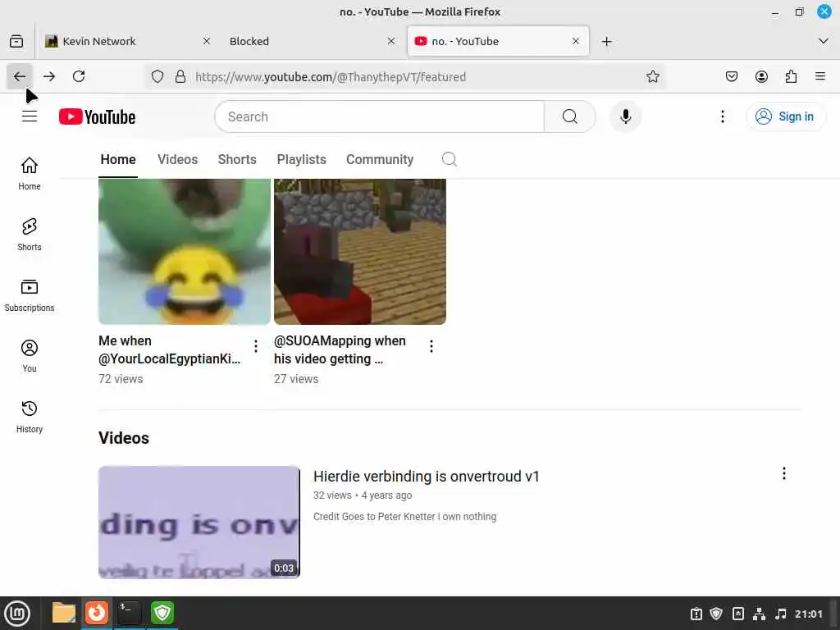The height and width of the screenshot is (630, 840).
Task: Open the green shield taskbar app
Action: pos(162,613)
